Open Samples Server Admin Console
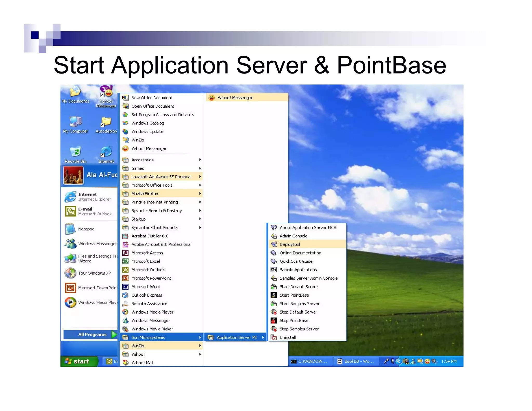The image size is (532, 411). click(307, 278)
